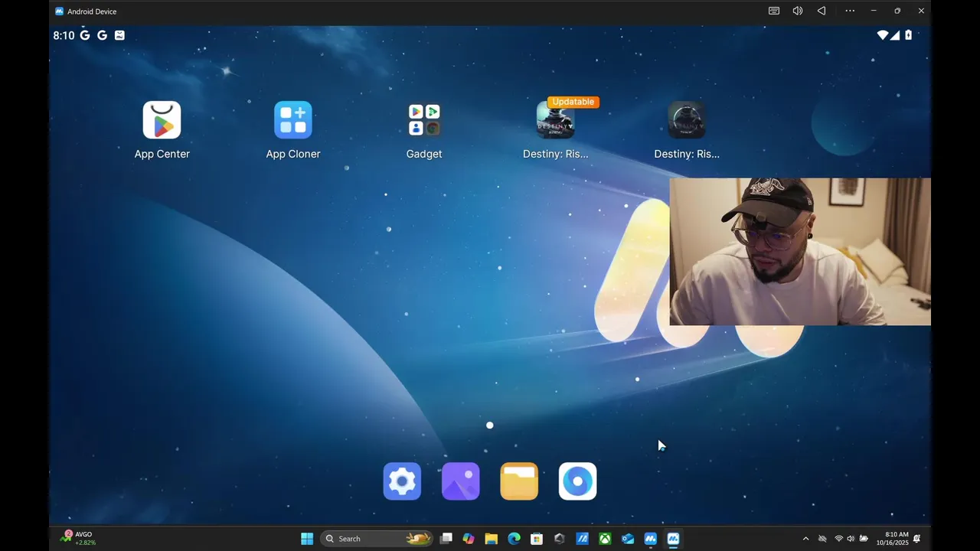This screenshot has height=551, width=980.
Task: Click the back triangle icon in the title bar
Action: tap(822, 11)
